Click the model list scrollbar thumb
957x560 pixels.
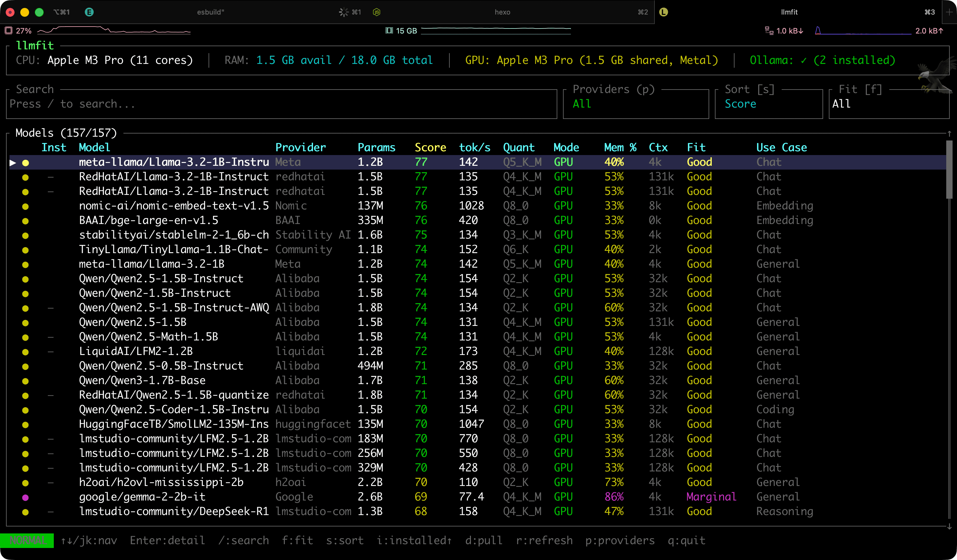[x=949, y=169]
